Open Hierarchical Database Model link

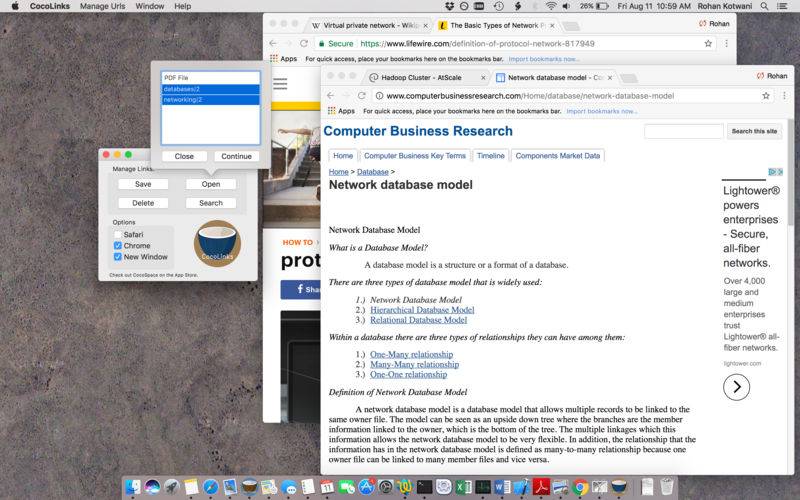pos(422,310)
